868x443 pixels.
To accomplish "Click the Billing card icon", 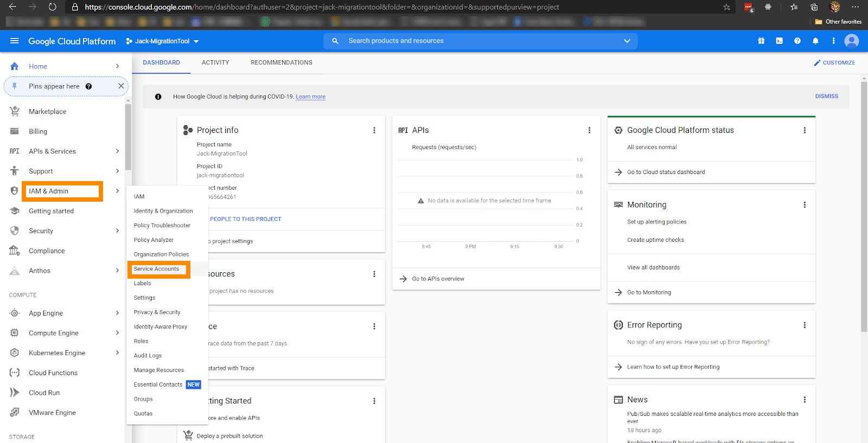I will 15,131.
